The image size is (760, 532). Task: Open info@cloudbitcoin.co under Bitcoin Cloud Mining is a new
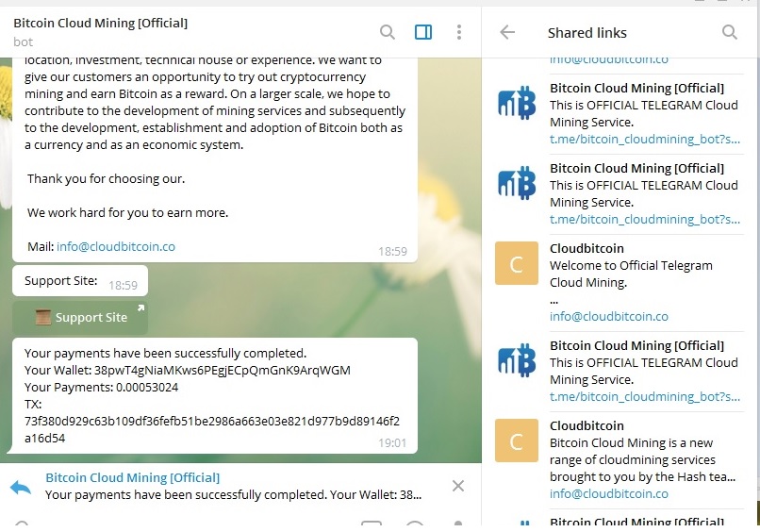[x=609, y=493]
